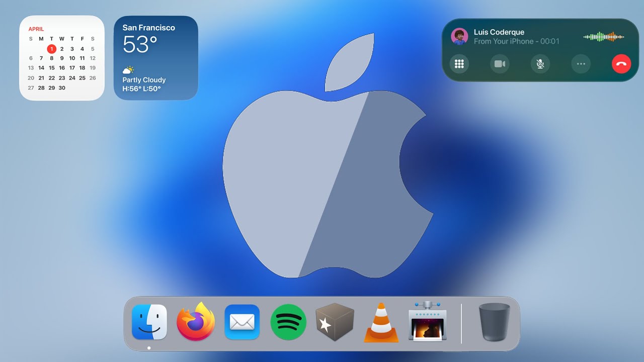Viewport: 644px width, 362px height.
Task: Click the "From Your iPhone - 00:01" call status
Action: [x=517, y=41]
